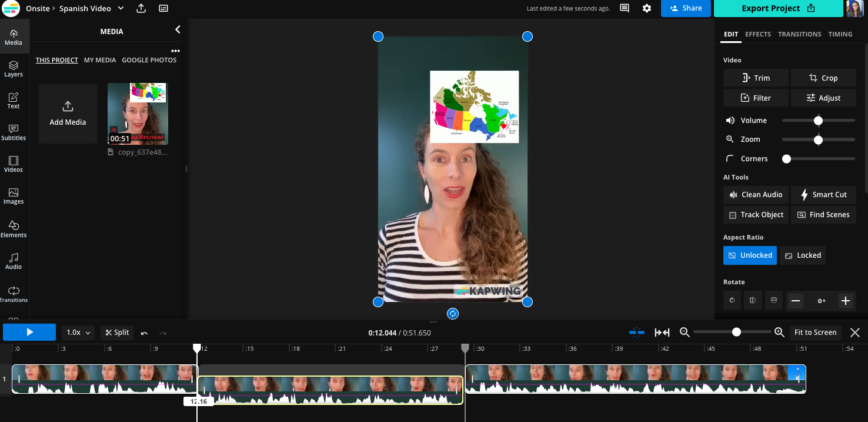Open the playback speed 1.0x dropdown
Screen dimensions: 868x422
(78, 333)
